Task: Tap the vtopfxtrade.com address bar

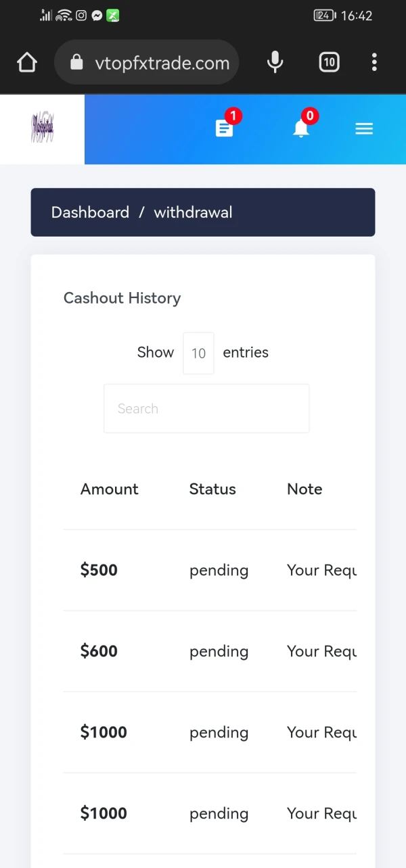Action: coord(162,64)
